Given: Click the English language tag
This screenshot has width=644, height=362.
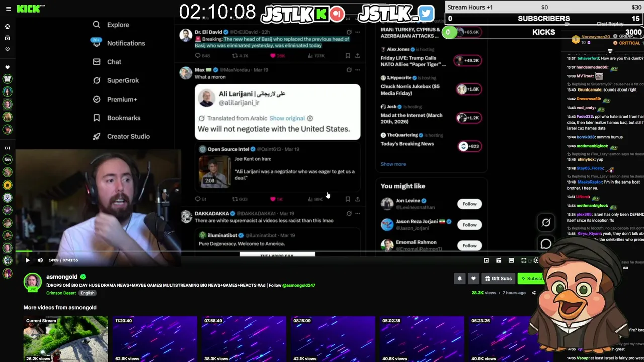Looking at the screenshot, I should pos(87,293).
